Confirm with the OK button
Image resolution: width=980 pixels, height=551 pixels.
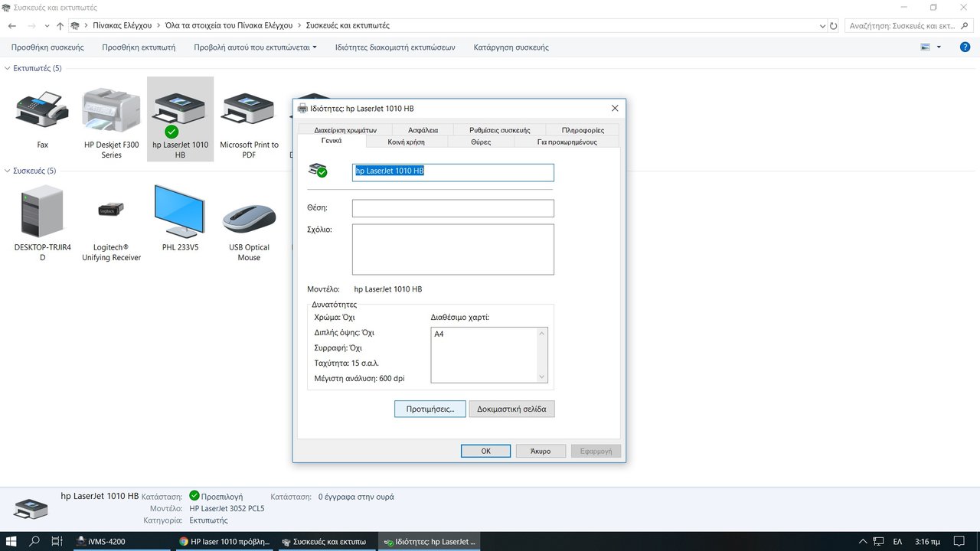485,451
